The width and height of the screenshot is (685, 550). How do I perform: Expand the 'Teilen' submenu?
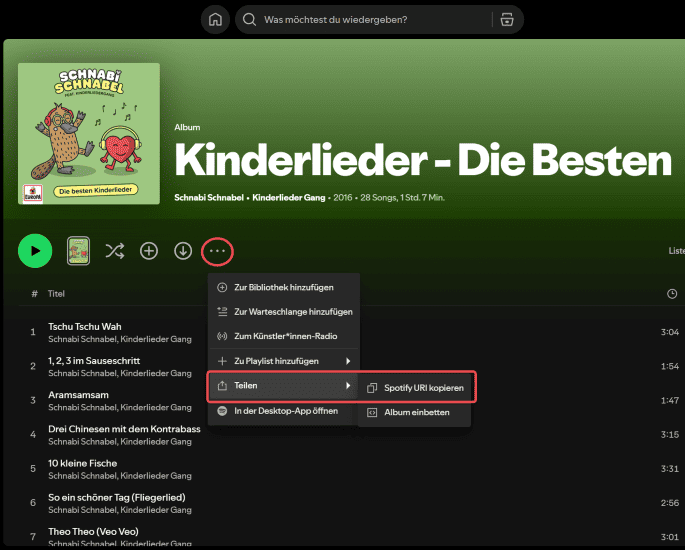click(284, 386)
